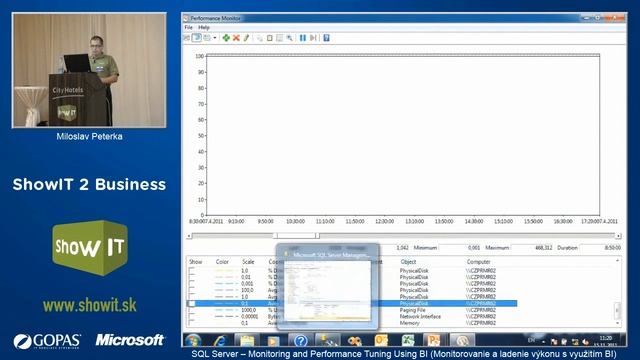
Task: Open yellow notes icon in taskbar
Action: point(247,340)
